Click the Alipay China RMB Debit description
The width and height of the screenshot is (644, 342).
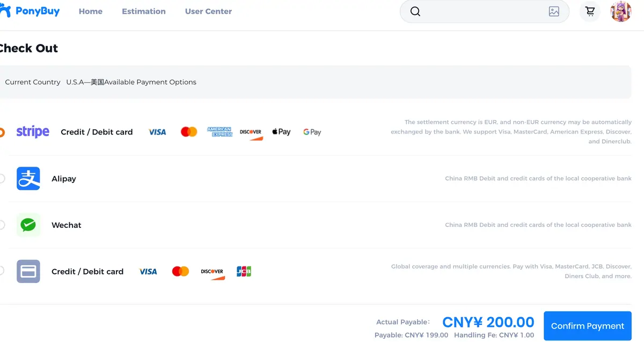click(538, 179)
